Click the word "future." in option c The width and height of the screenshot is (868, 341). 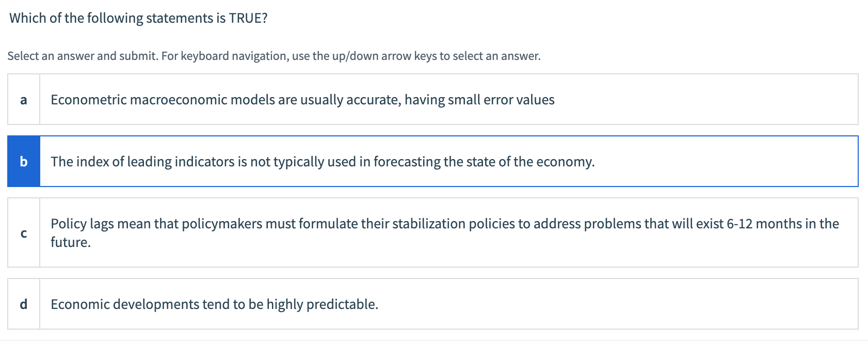coord(71,242)
